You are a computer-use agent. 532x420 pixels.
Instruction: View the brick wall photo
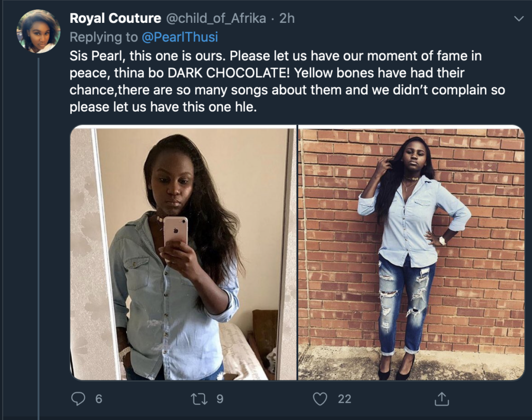[x=411, y=252]
